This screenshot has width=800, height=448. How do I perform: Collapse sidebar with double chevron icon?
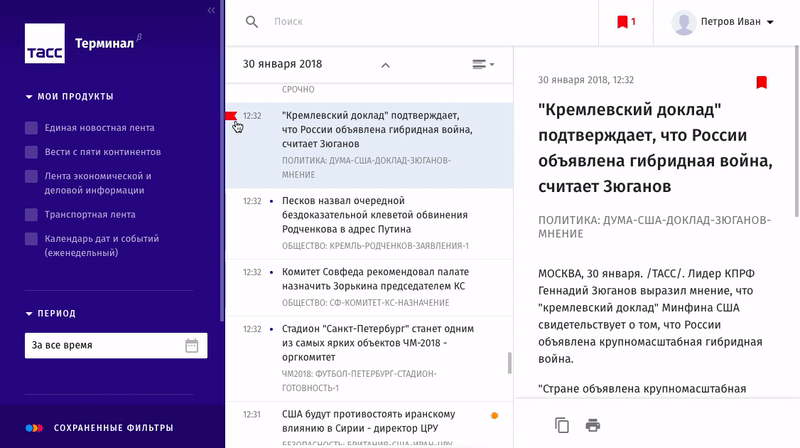(x=211, y=10)
